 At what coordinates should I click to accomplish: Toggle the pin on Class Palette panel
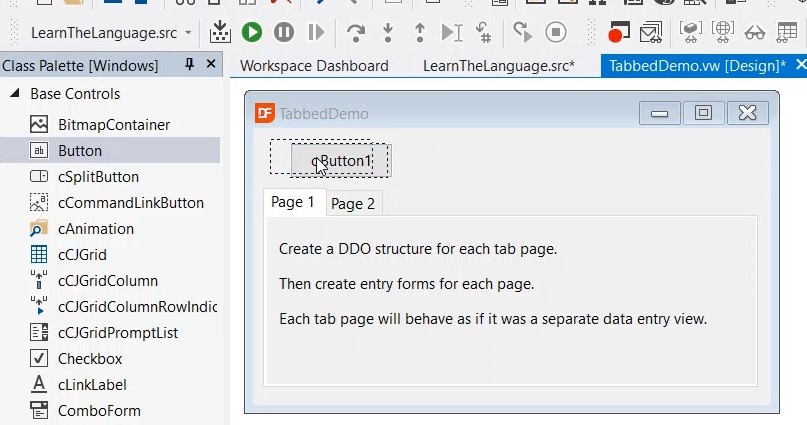coord(190,65)
